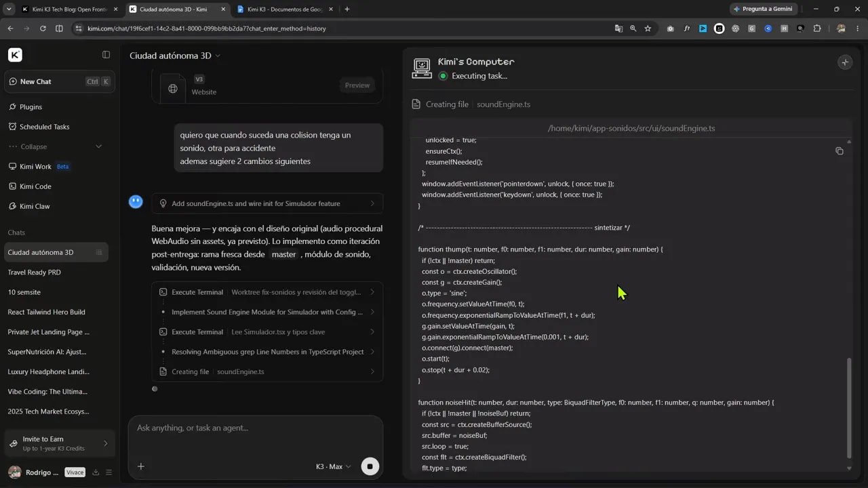Click the zoom magnifier icon in address bar
This screenshot has height=488, width=868.
point(633,28)
